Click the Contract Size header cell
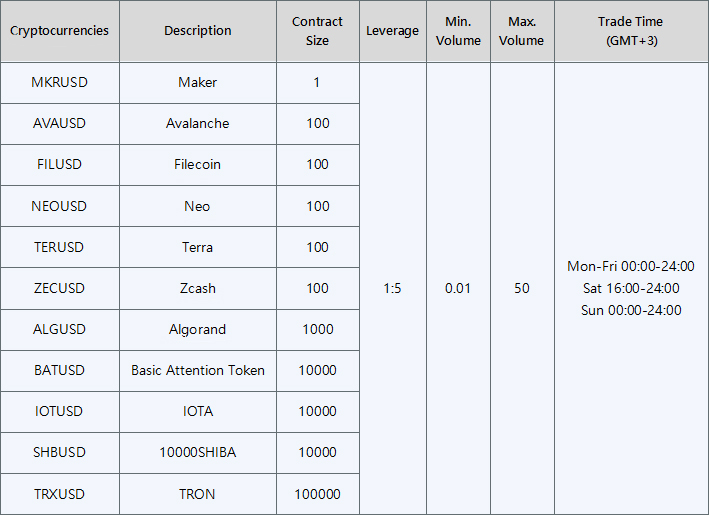 click(317, 31)
